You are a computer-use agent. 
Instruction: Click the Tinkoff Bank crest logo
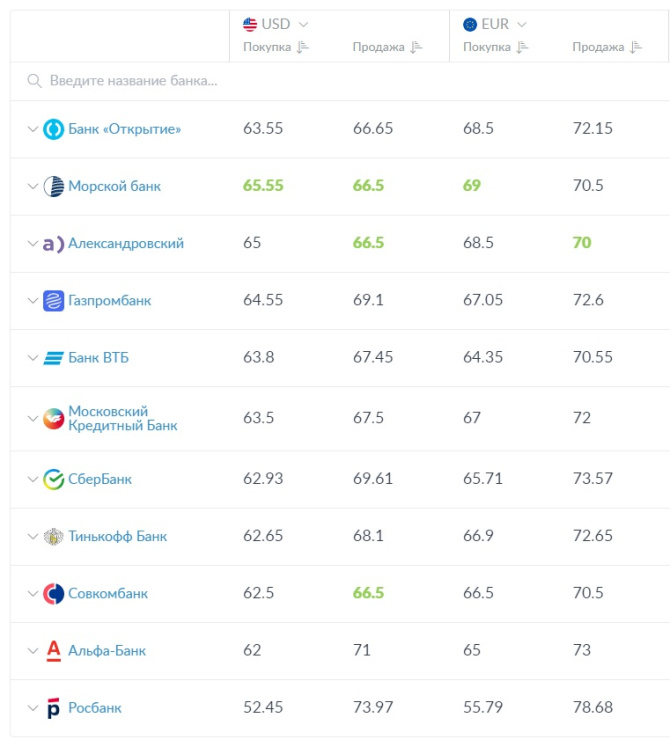[x=54, y=536]
